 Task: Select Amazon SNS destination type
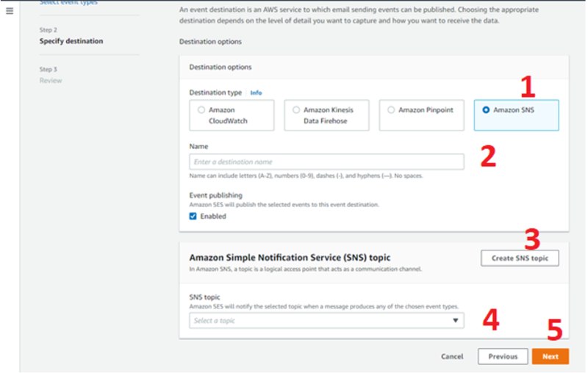[x=517, y=115]
